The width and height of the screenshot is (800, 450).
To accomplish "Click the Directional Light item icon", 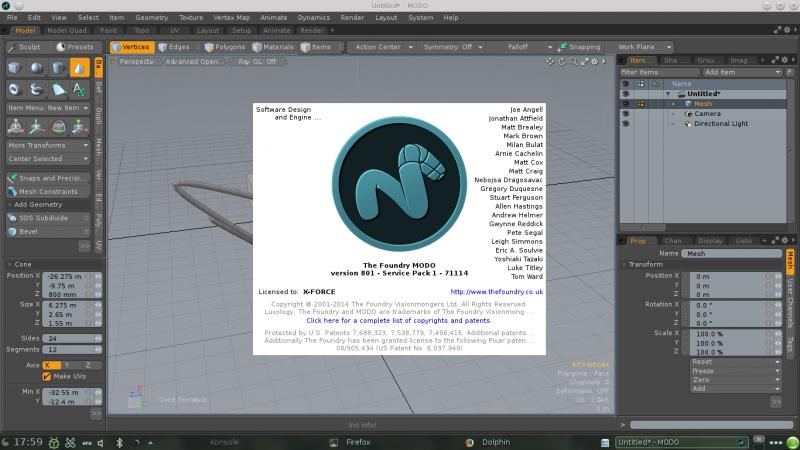I will tap(688, 124).
